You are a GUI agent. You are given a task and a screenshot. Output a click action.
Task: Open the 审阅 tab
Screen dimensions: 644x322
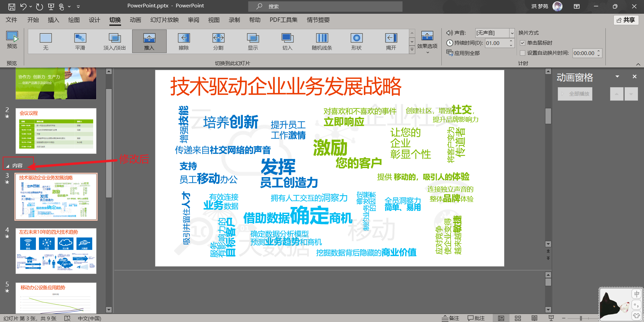[193, 20]
